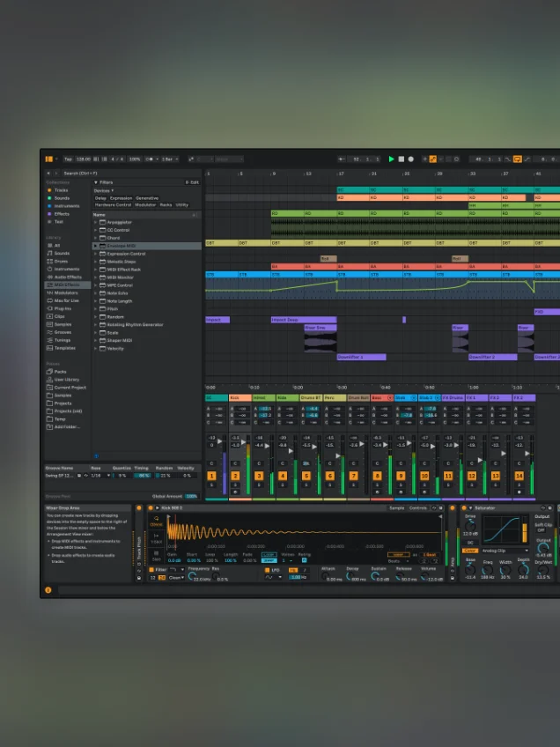Toggle the Filter switch in Simpler
The height and width of the screenshot is (747, 560).
point(151,570)
